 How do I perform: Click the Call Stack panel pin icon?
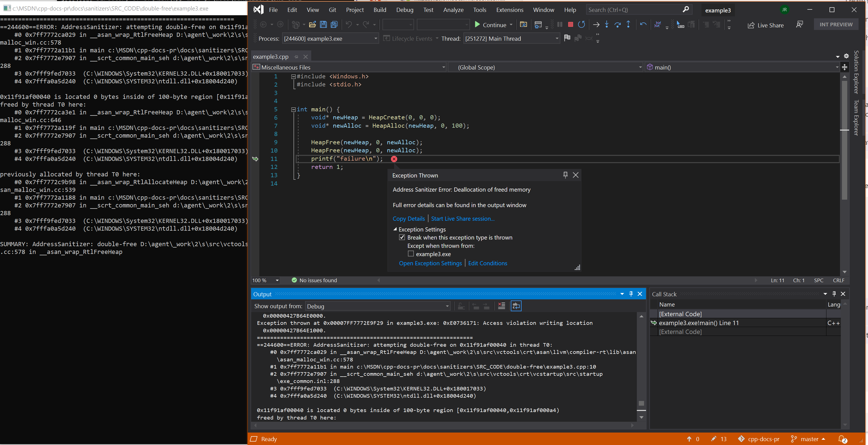point(834,294)
